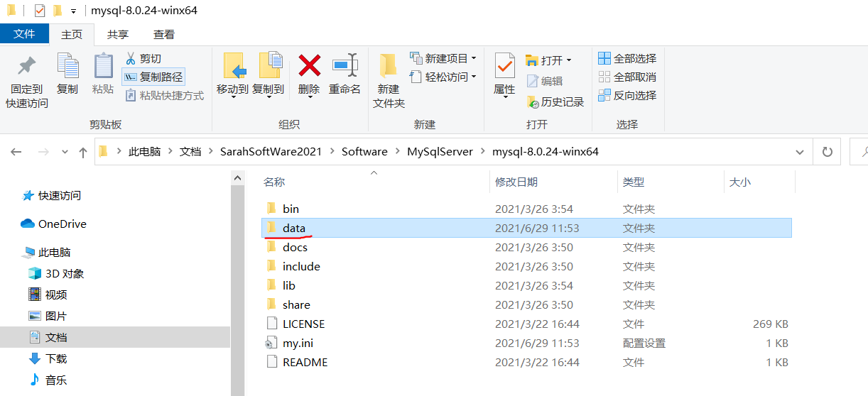The height and width of the screenshot is (396, 868).
Task: Click the New Folder icon
Action: pyautogui.click(x=389, y=66)
